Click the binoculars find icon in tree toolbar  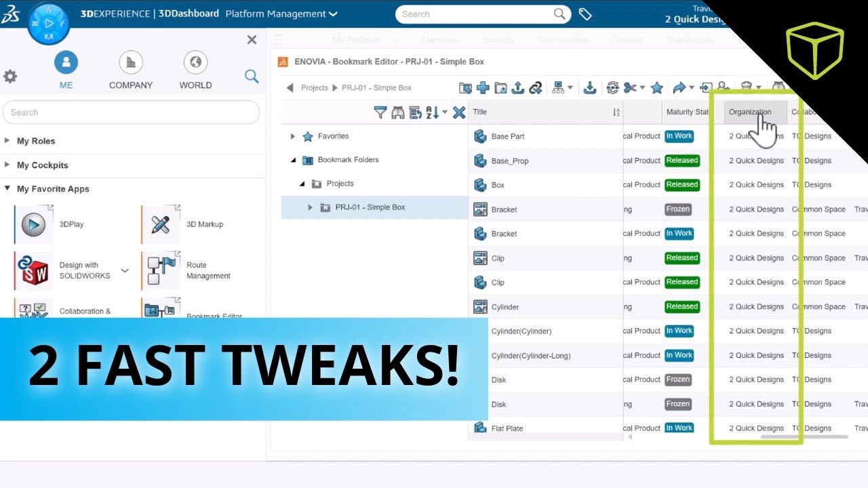point(398,113)
